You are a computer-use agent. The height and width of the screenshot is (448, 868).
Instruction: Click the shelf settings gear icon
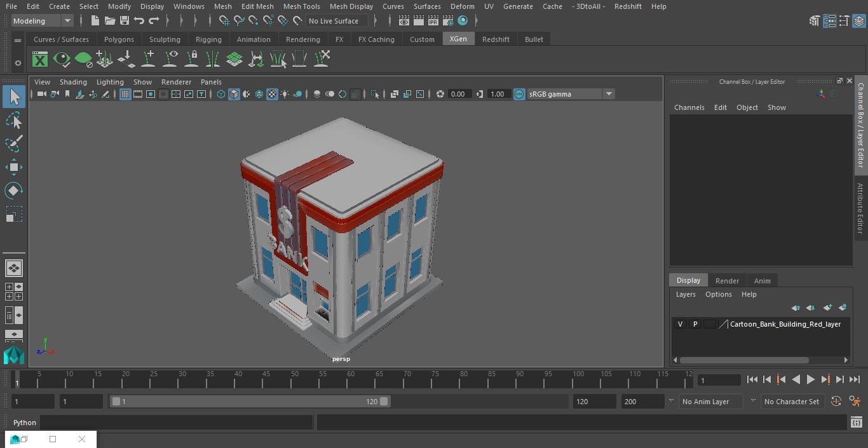click(18, 63)
